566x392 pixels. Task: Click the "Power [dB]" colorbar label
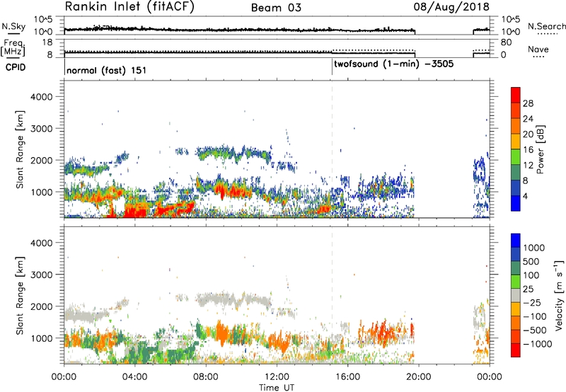coord(540,149)
